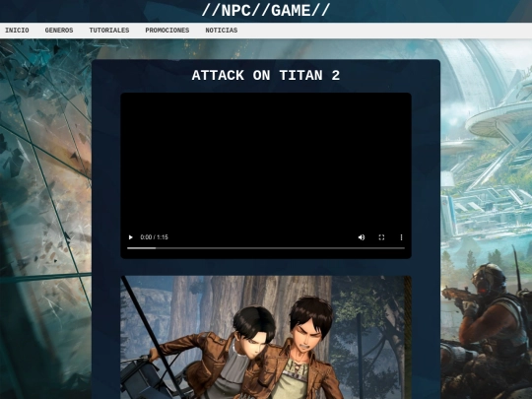Open the GENEROS menu item
The width and height of the screenshot is (532, 399).
click(59, 31)
